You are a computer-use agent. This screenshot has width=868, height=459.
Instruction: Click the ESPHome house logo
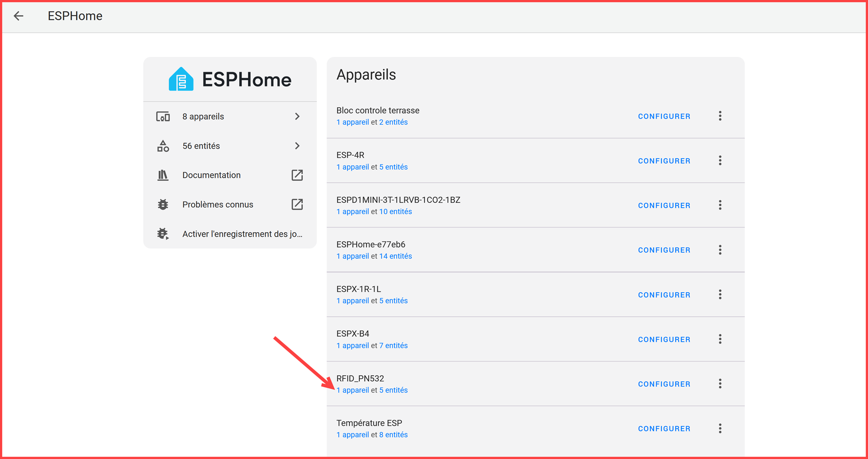pos(181,79)
